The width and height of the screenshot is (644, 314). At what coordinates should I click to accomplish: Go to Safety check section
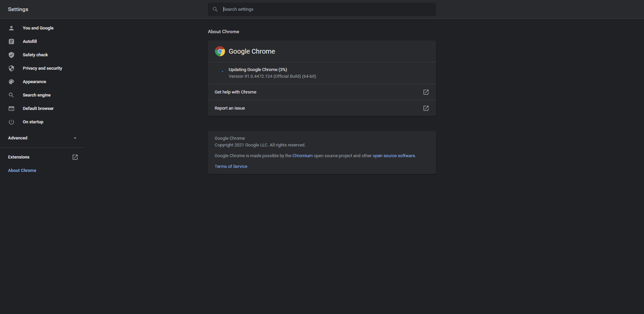[x=35, y=55]
